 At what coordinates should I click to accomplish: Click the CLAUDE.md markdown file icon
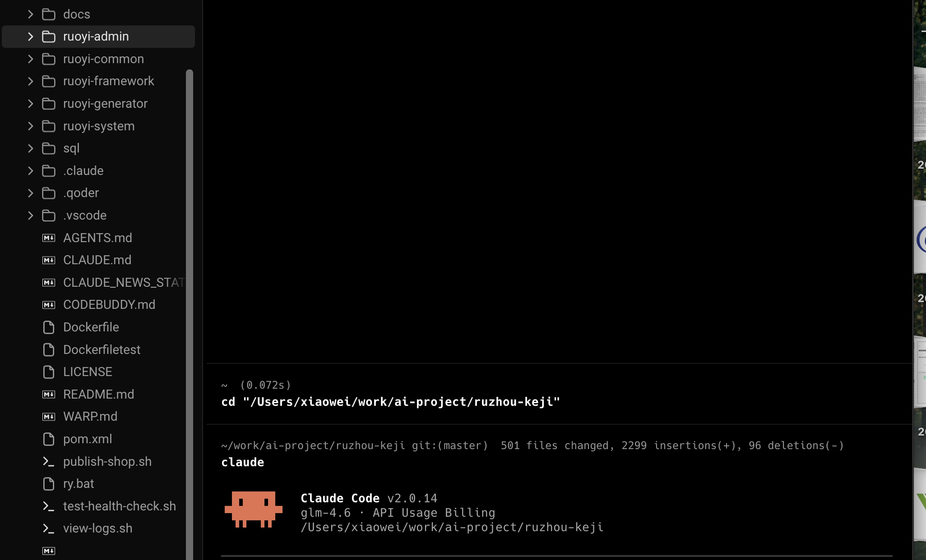[49, 260]
